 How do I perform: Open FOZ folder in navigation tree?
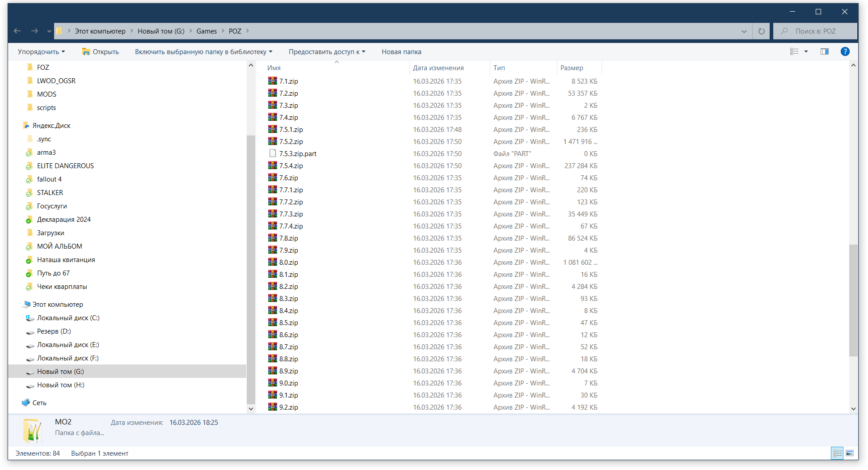pyautogui.click(x=43, y=68)
